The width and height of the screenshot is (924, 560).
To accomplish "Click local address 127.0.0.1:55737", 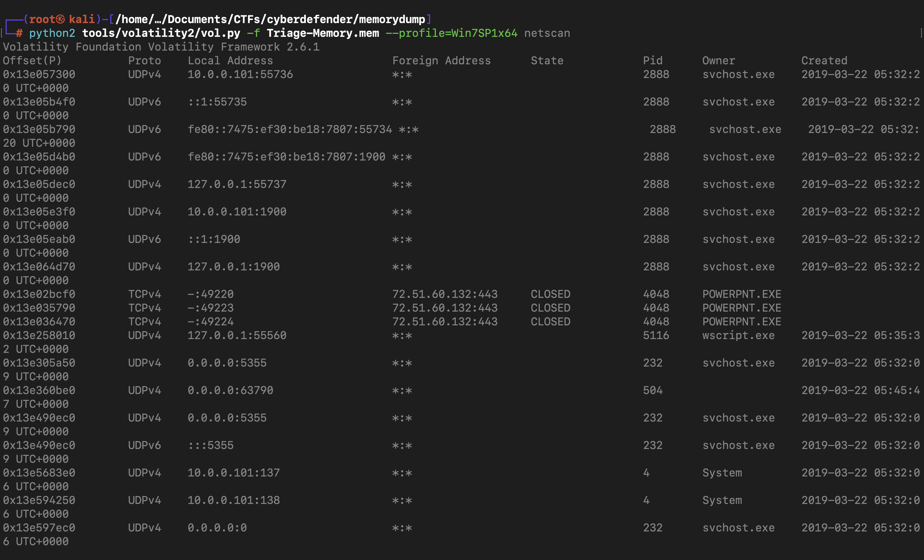I will 237,184.
